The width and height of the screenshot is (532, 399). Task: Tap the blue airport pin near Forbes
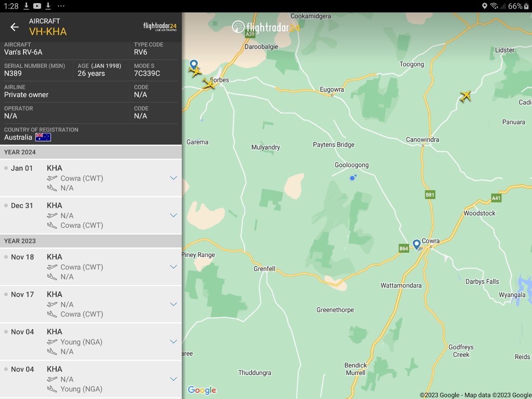194,65
